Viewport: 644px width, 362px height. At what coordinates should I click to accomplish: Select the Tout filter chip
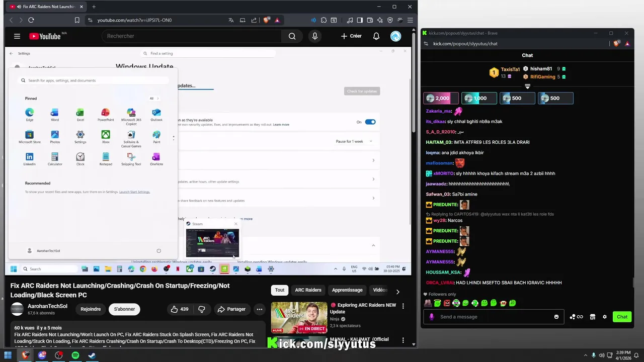pyautogui.click(x=280, y=290)
